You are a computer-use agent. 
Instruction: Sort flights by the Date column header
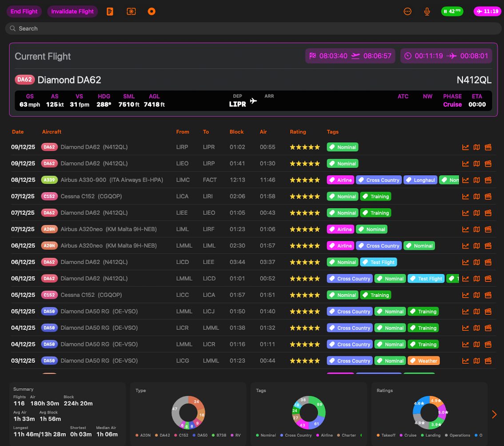pos(18,132)
